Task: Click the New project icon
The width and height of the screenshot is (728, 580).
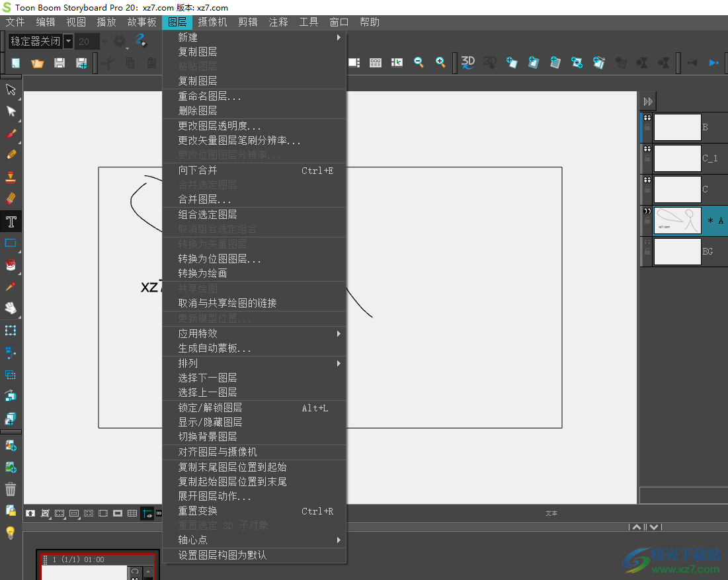Action: [16, 63]
